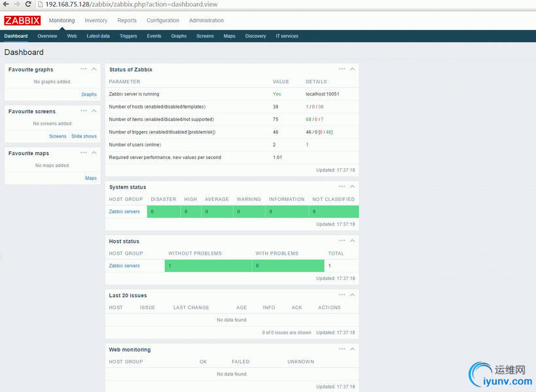Follow the Screens link in Favourite screens
Image resolution: width=536 pixels, height=392 pixels.
click(x=58, y=136)
